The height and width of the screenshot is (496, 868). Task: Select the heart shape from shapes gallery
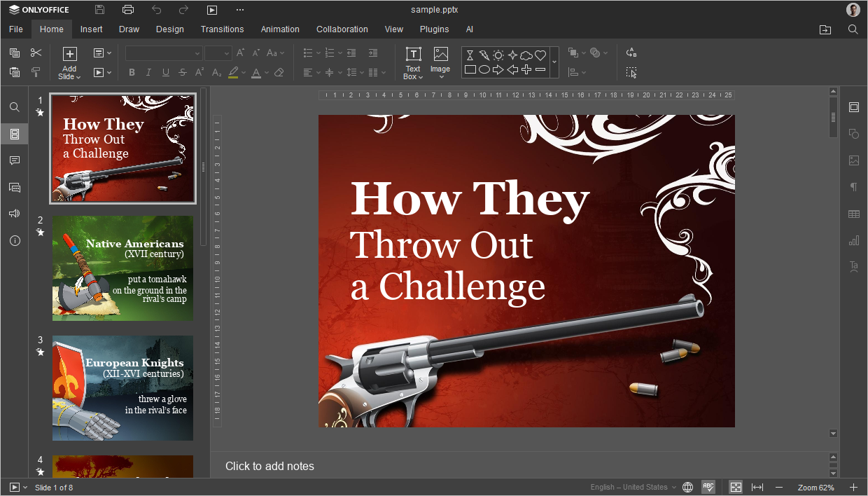point(540,55)
